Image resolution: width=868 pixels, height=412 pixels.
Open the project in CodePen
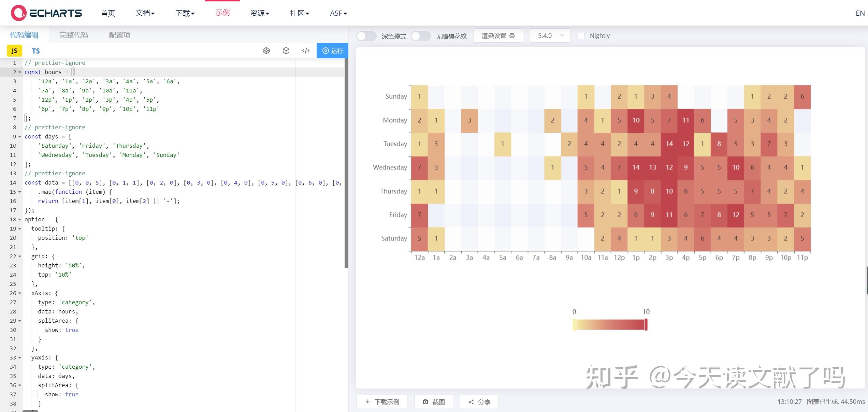266,50
